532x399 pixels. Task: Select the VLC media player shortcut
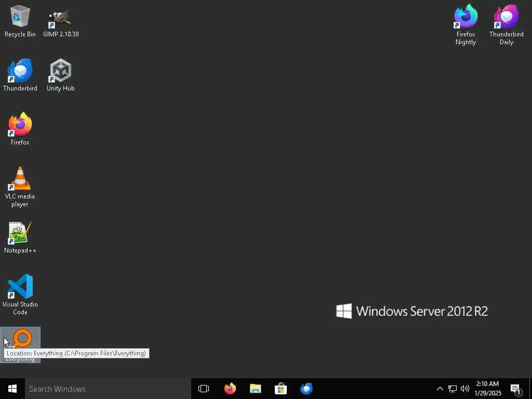(x=20, y=187)
